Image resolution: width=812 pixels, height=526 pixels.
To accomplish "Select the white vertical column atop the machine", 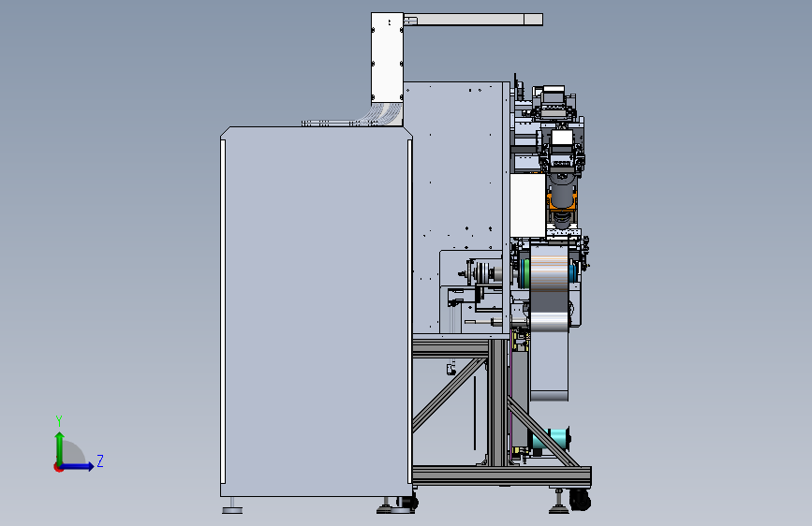I will pos(387,58).
